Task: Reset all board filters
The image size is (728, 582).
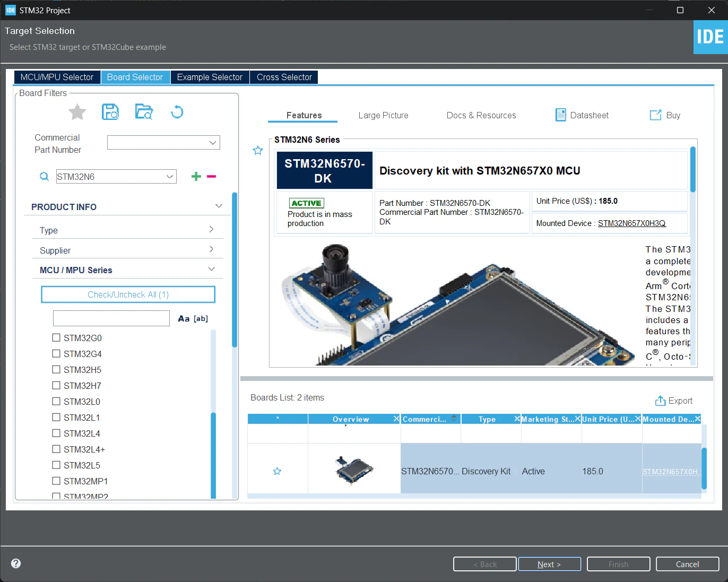Action: tap(177, 112)
